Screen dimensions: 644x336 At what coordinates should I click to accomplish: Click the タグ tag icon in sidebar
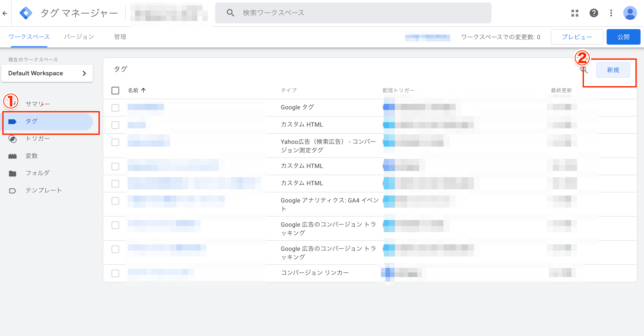pos(13,122)
